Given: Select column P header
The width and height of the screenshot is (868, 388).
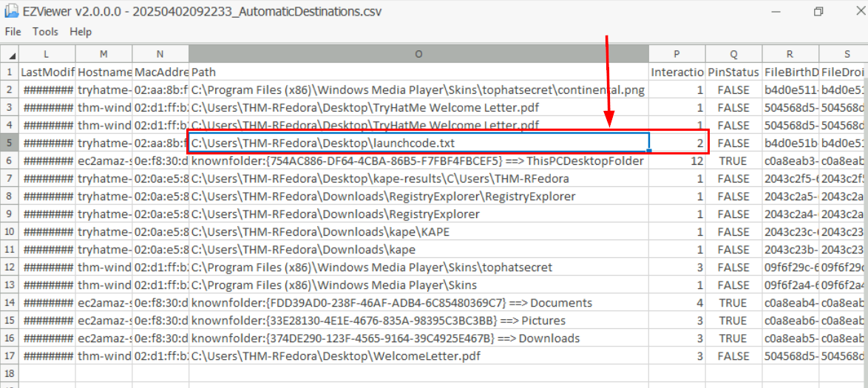Looking at the screenshot, I should click(677, 54).
